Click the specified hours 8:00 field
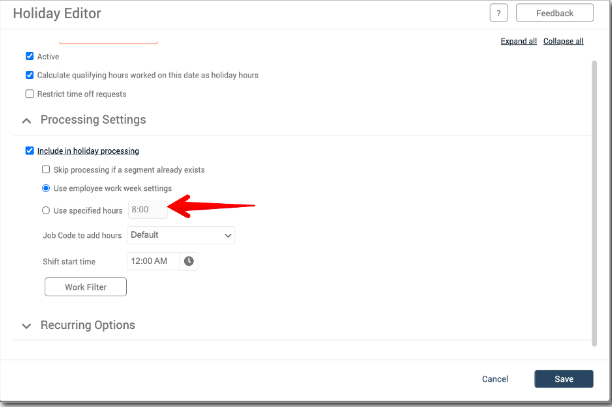This screenshot has width=612, height=407. click(x=148, y=210)
